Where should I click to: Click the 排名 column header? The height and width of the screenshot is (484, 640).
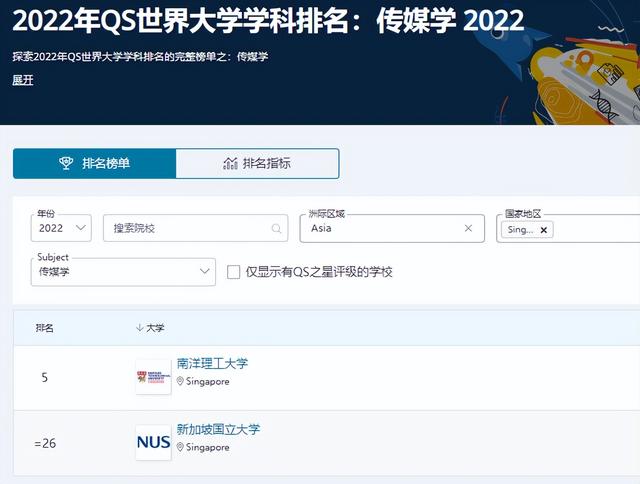(x=44, y=328)
